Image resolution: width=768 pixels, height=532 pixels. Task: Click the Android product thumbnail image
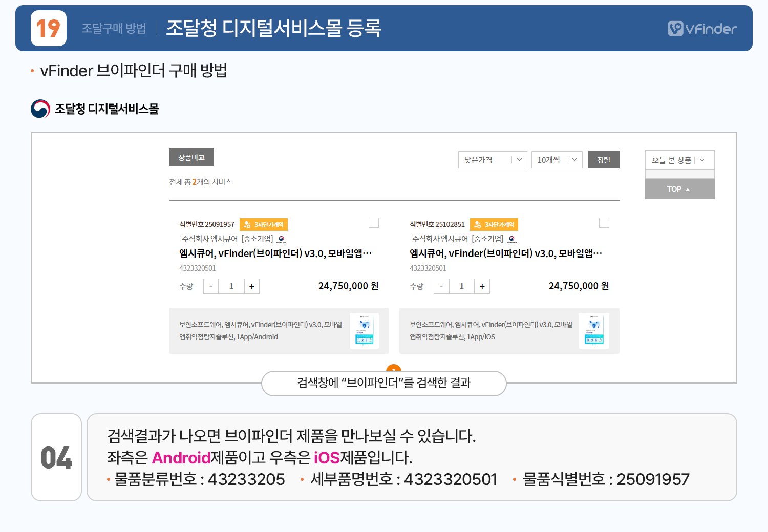(x=364, y=331)
